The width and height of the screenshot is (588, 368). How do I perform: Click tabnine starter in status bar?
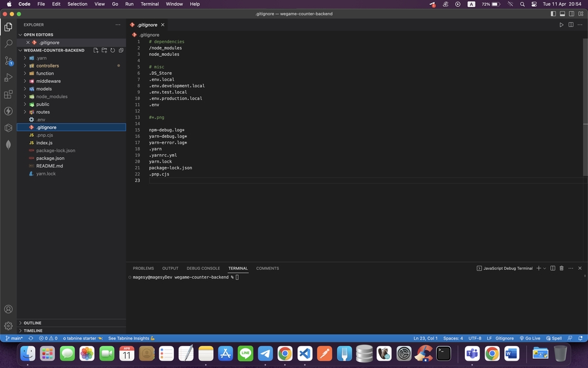(83, 339)
